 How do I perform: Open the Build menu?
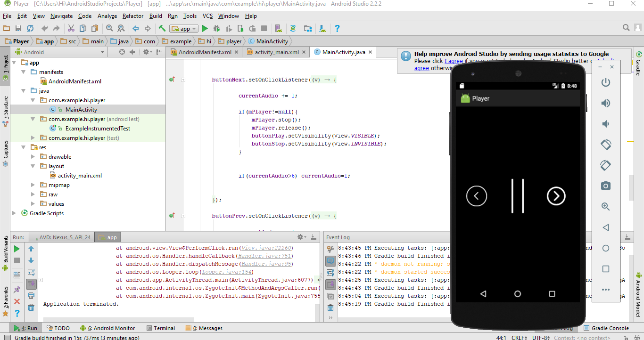(x=156, y=16)
